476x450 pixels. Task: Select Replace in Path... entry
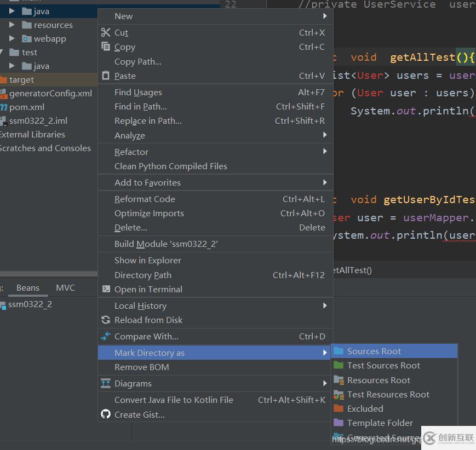tap(215, 121)
